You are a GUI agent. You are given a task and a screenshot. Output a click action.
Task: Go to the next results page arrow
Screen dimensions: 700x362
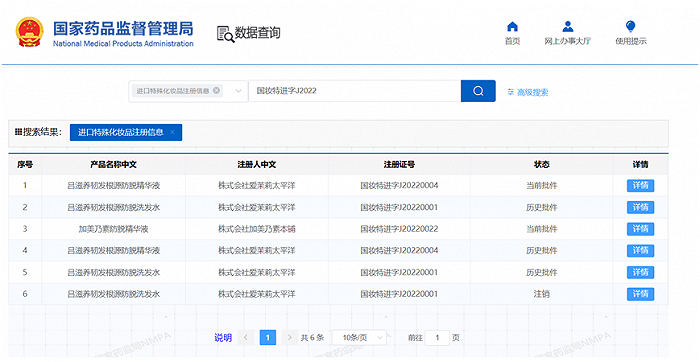tap(290, 338)
